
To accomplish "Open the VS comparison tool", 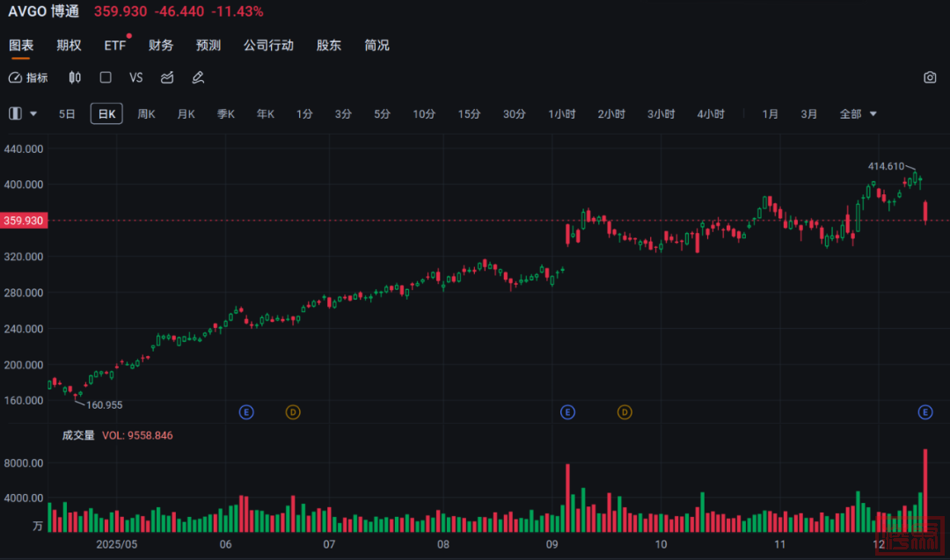I will pyautogui.click(x=135, y=77).
